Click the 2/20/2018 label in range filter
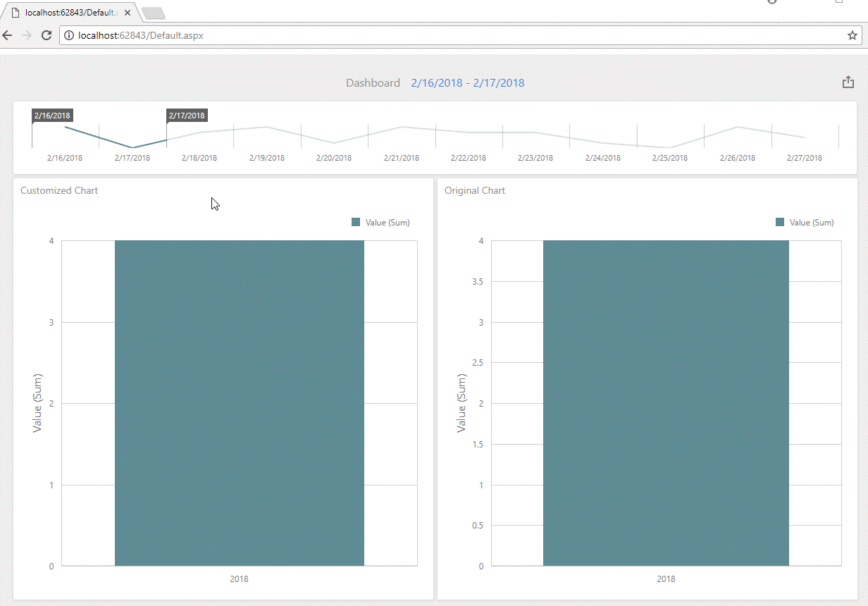 [334, 158]
